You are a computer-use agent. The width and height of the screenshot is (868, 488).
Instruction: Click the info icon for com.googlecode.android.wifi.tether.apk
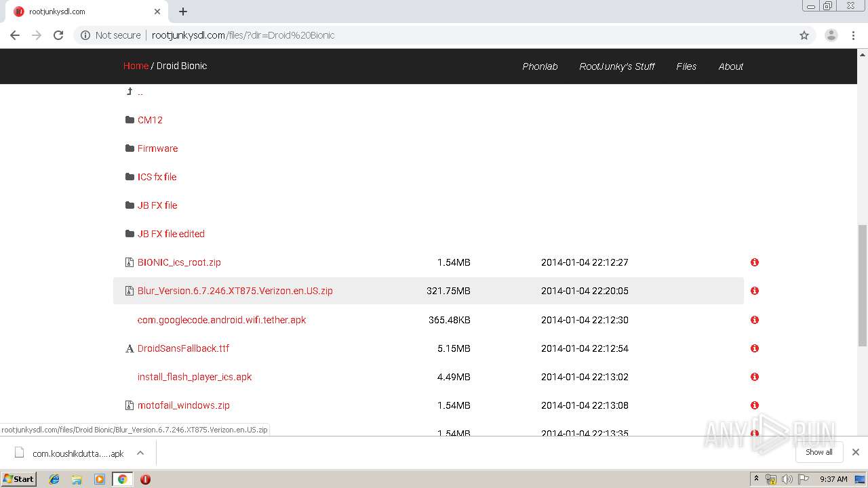pos(754,320)
